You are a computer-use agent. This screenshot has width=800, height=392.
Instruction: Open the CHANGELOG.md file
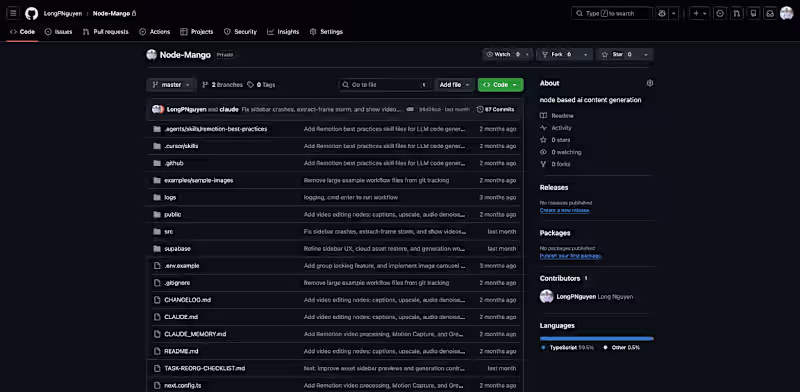pyautogui.click(x=187, y=300)
